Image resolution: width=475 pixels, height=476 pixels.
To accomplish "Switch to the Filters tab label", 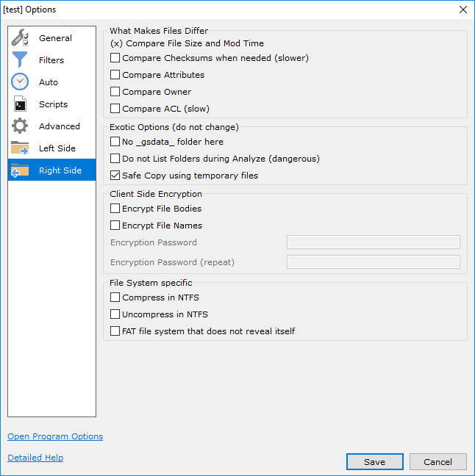I will [51, 60].
